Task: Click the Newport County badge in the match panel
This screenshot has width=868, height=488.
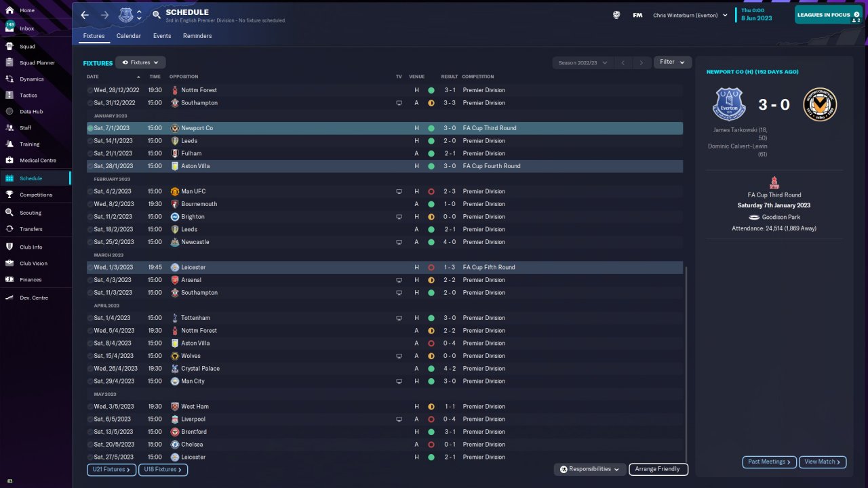Action: tap(820, 104)
